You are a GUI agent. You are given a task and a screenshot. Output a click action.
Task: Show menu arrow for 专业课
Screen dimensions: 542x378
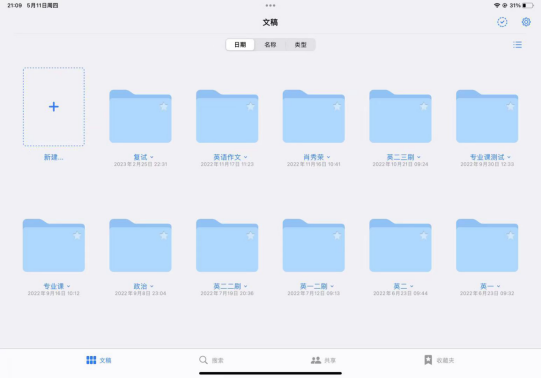coord(68,286)
